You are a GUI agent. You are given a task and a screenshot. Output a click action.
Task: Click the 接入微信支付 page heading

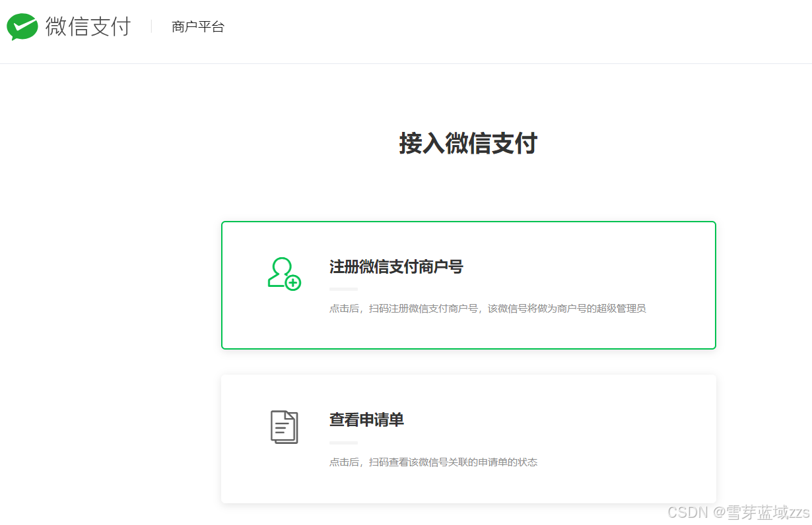tap(468, 143)
